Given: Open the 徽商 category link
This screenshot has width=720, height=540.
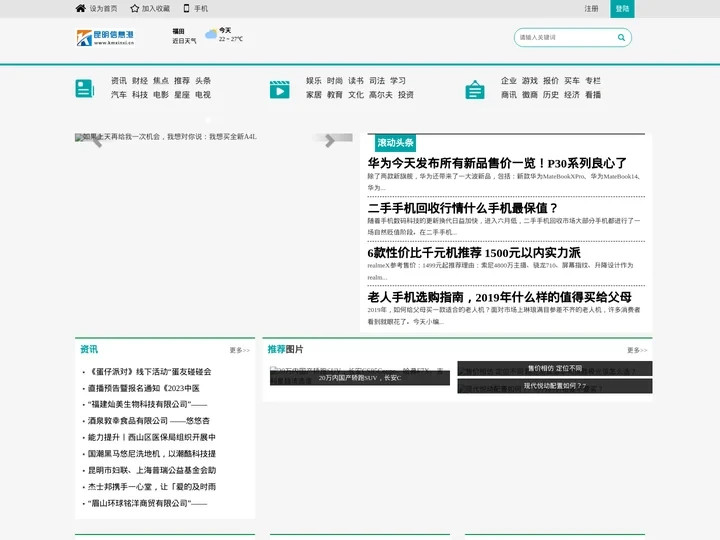Looking at the screenshot, I should (x=530, y=95).
